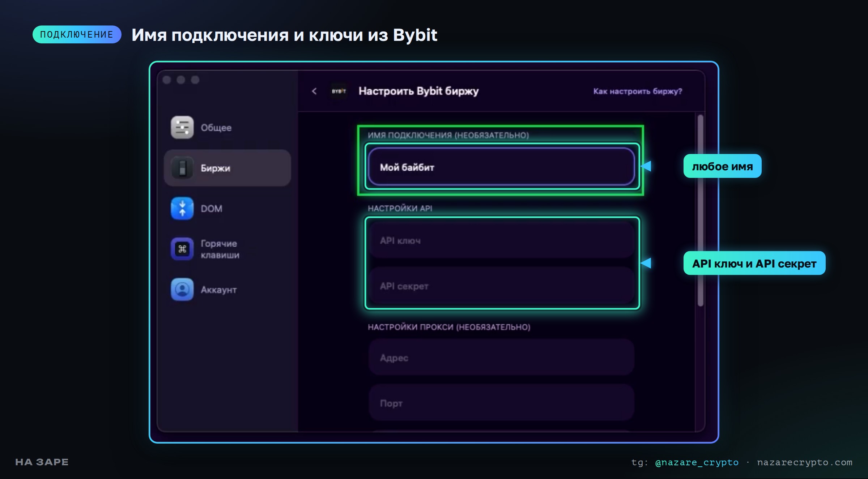The image size is (868, 479).
Task: Click into the proxy Адрес field
Action: pyautogui.click(x=502, y=357)
